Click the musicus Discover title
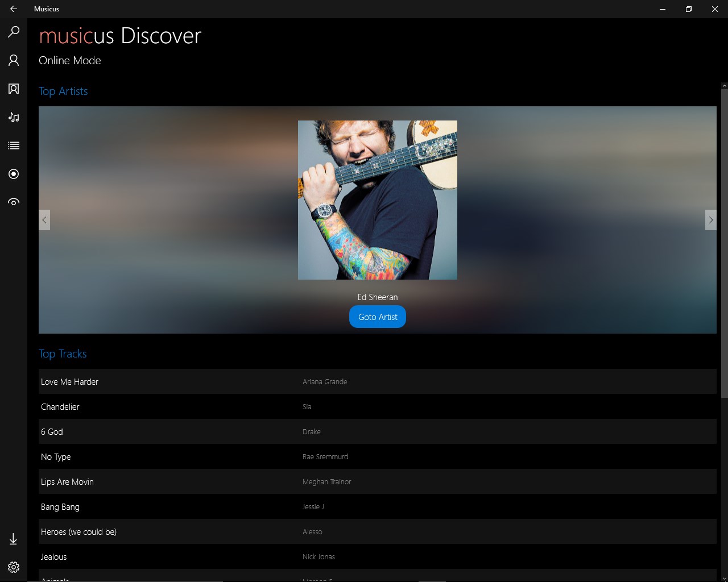 click(x=120, y=36)
